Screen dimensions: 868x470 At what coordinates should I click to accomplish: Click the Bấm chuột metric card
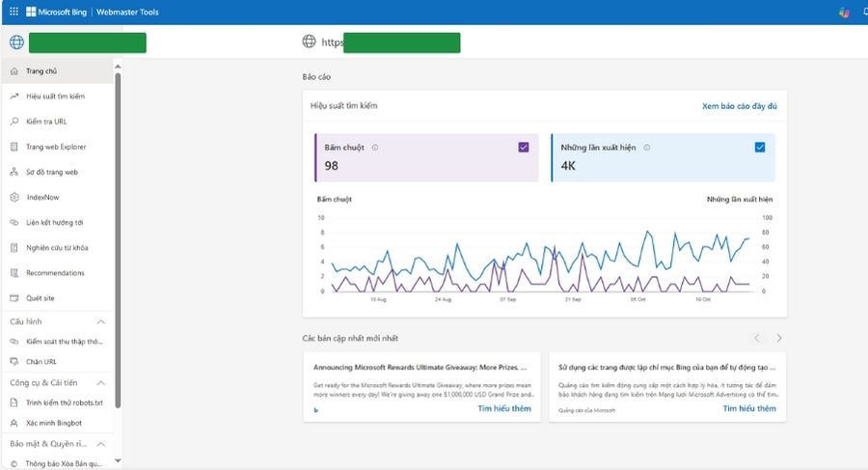[426, 157]
